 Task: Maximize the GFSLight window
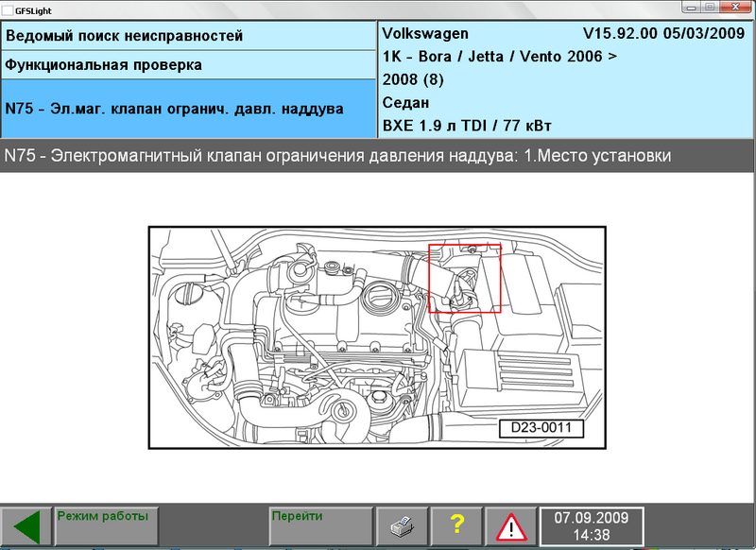[x=710, y=8]
